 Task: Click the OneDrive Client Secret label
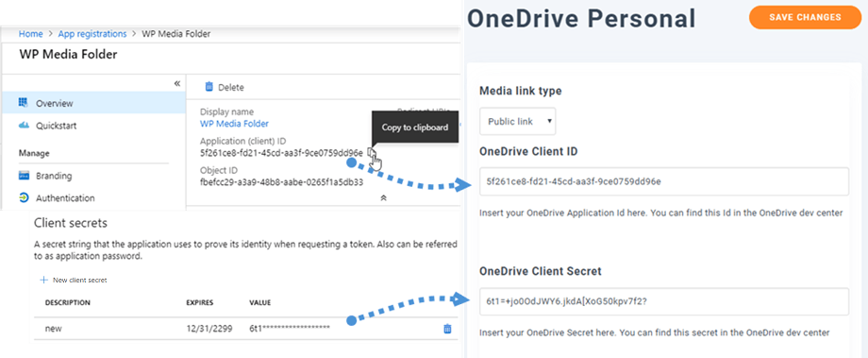(x=541, y=271)
